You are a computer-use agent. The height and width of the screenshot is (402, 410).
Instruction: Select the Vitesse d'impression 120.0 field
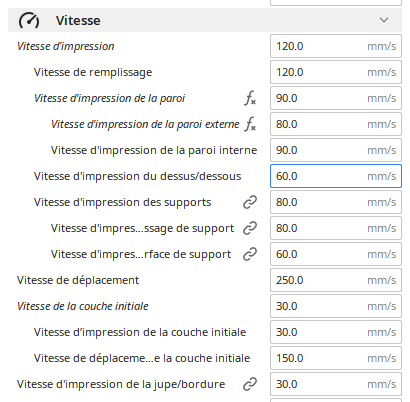[336, 46]
